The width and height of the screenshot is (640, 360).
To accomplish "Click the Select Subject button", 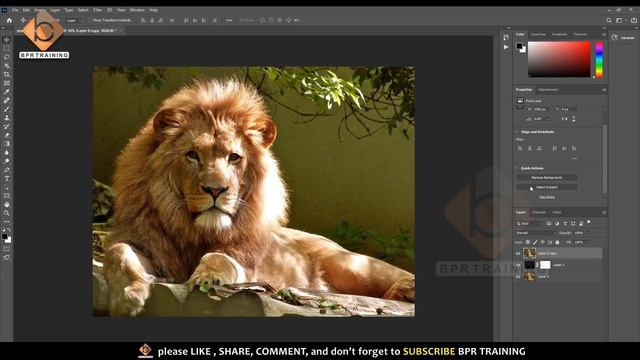I will (x=547, y=187).
